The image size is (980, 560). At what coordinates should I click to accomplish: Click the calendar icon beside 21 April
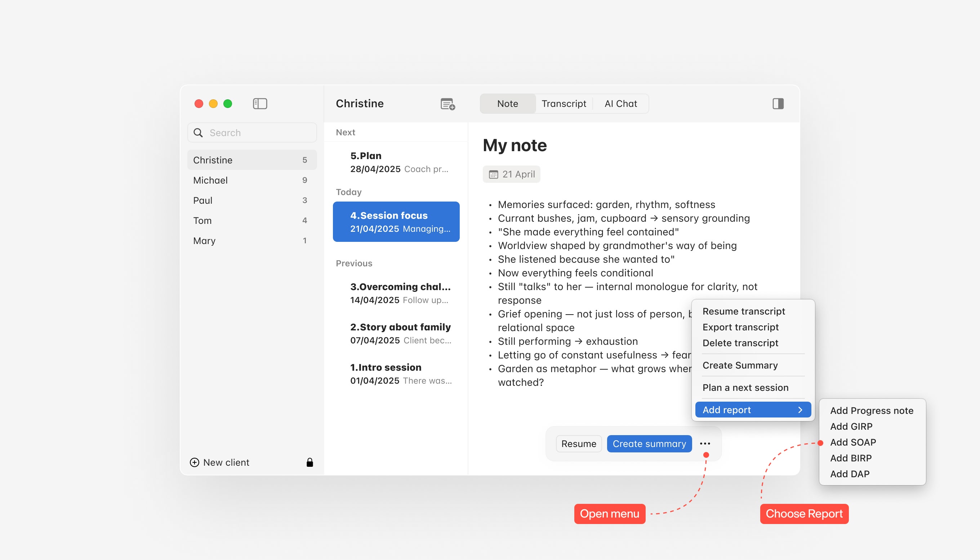tap(493, 175)
